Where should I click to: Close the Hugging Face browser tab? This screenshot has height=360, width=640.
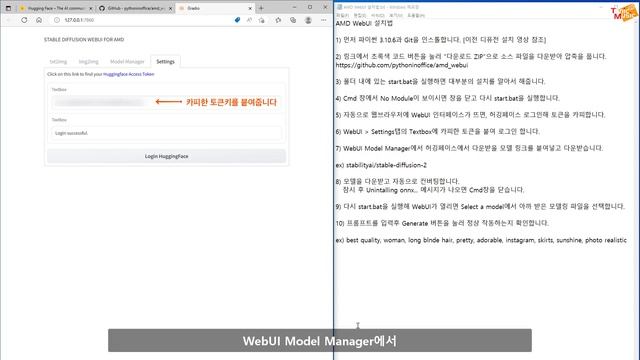coord(91,8)
